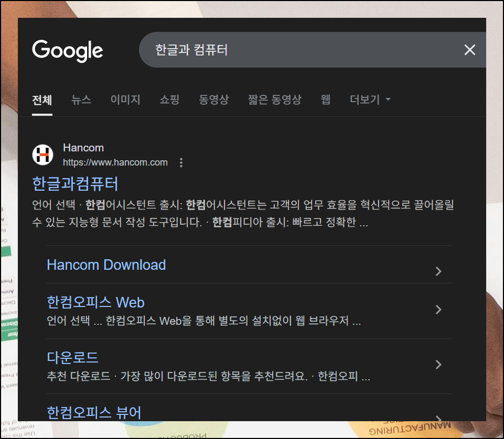The image size is (504, 439).
Task: Clear the search box with the X icon
Action: [x=469, y=50]
